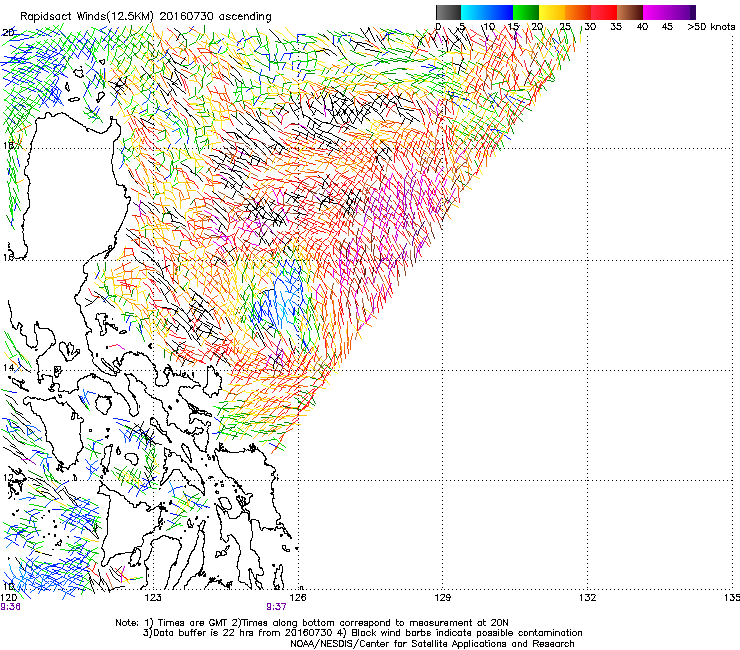Click the note about black wind barbs contamination

(x=460, y=633)
